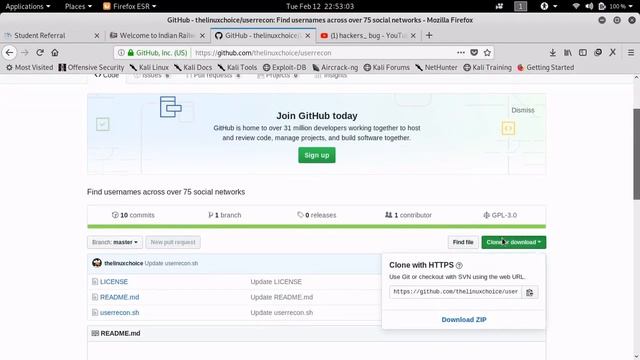The height and width of the screenshot is (360, 640).
Task: Open the Most Visited bookmarks folder
Action: click(29, 67)
